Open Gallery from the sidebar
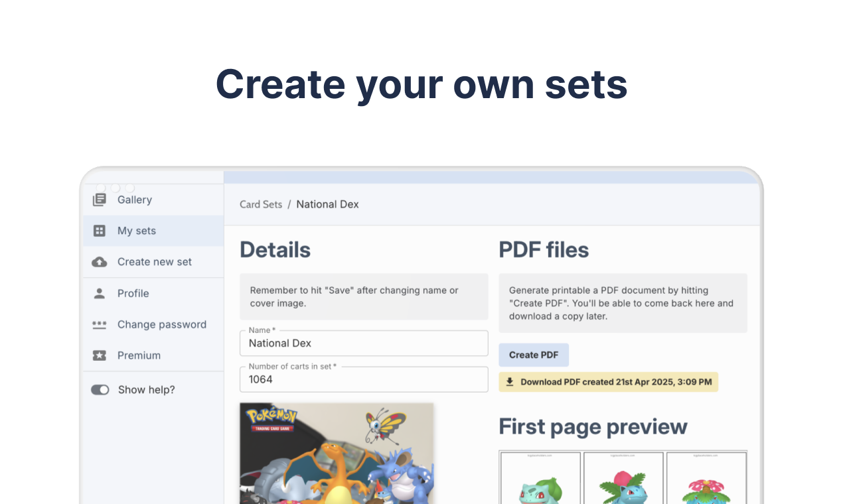 tap(153, 200)
